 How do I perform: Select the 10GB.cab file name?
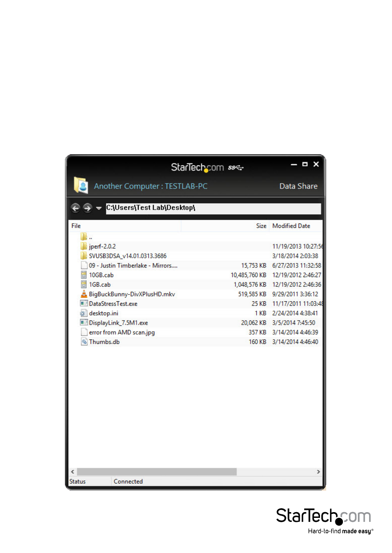pyautogui.click(x=101, y=275)
